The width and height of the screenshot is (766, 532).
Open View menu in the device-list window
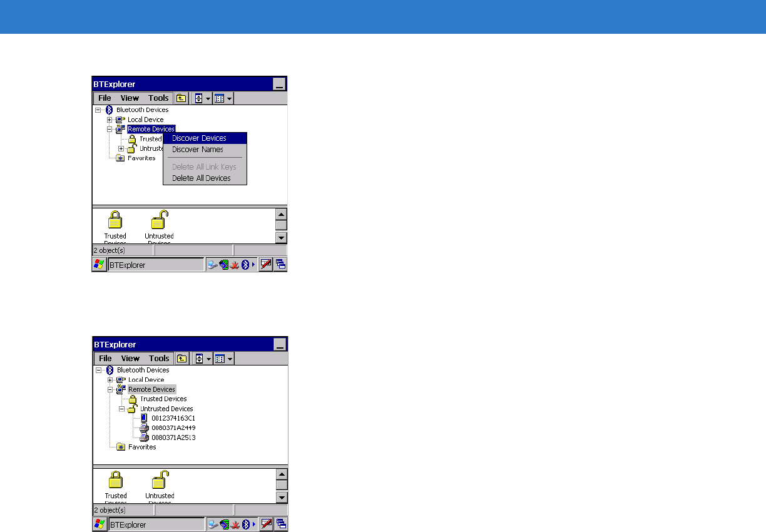click(130, 359)
